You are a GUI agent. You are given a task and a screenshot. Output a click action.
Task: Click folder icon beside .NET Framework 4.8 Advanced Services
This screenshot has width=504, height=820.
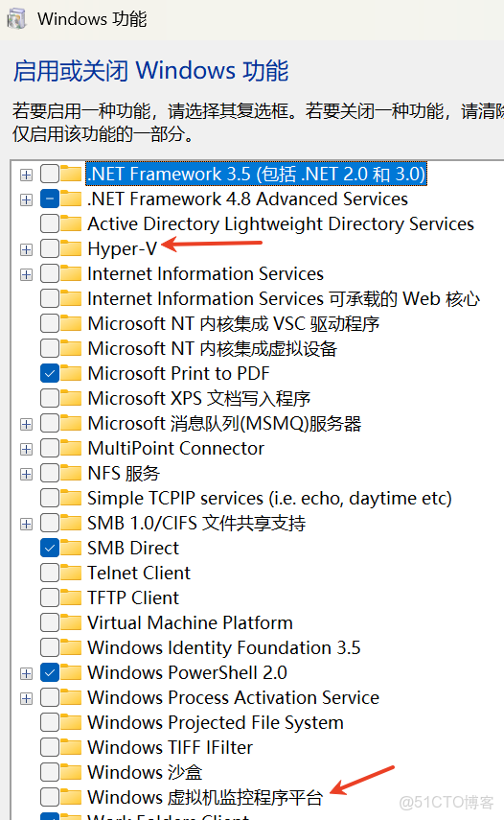pos(71,199)
